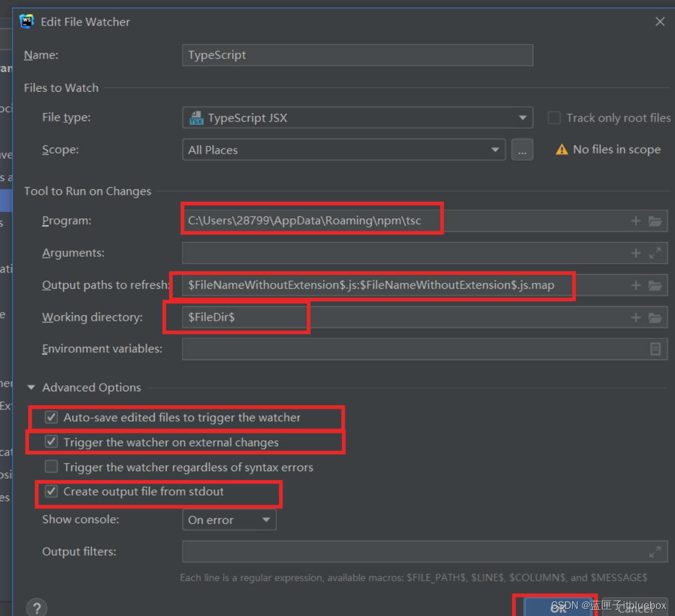Insert a macro in Output paths to refresh
The height and width of the screenshot is (616, 675).
coord(636,285)
